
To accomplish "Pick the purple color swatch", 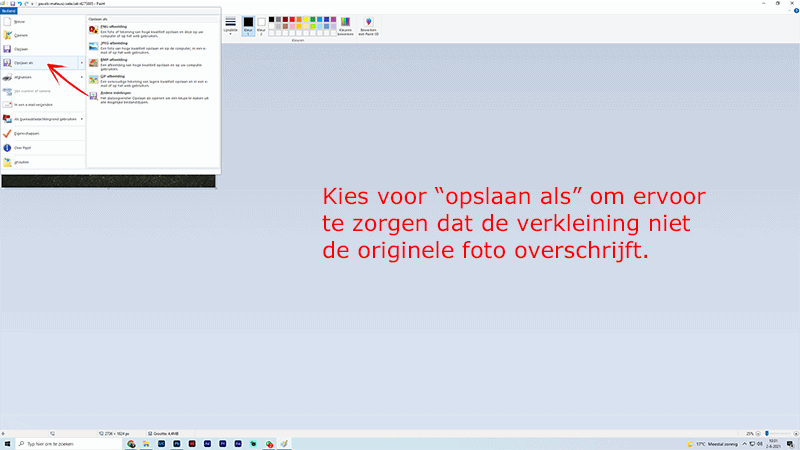I will tap(334, 19).
